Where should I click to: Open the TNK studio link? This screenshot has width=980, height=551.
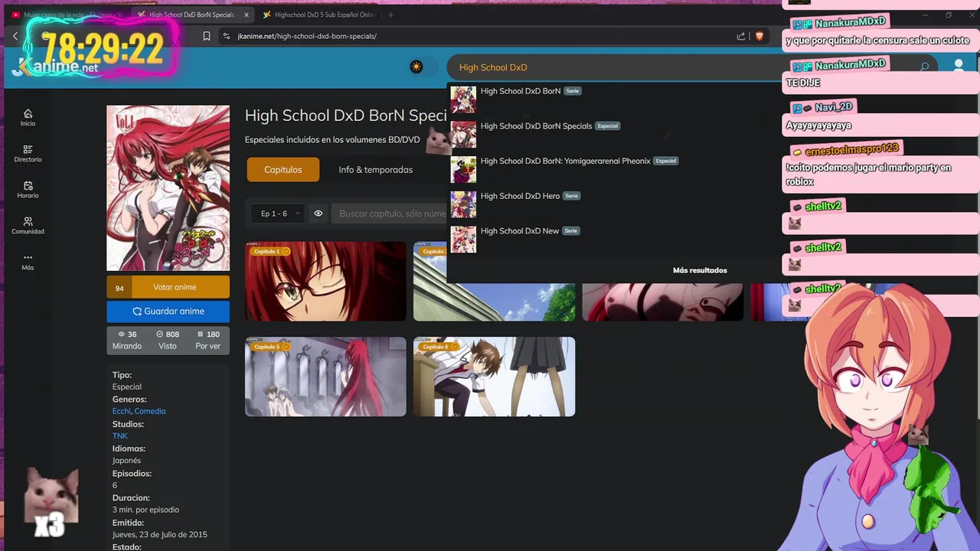click(x=119, y=436)
